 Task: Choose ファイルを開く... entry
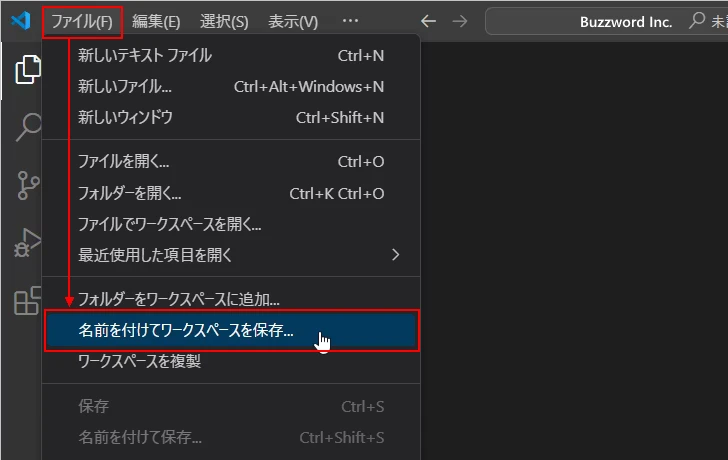click(x=231, y=161)
